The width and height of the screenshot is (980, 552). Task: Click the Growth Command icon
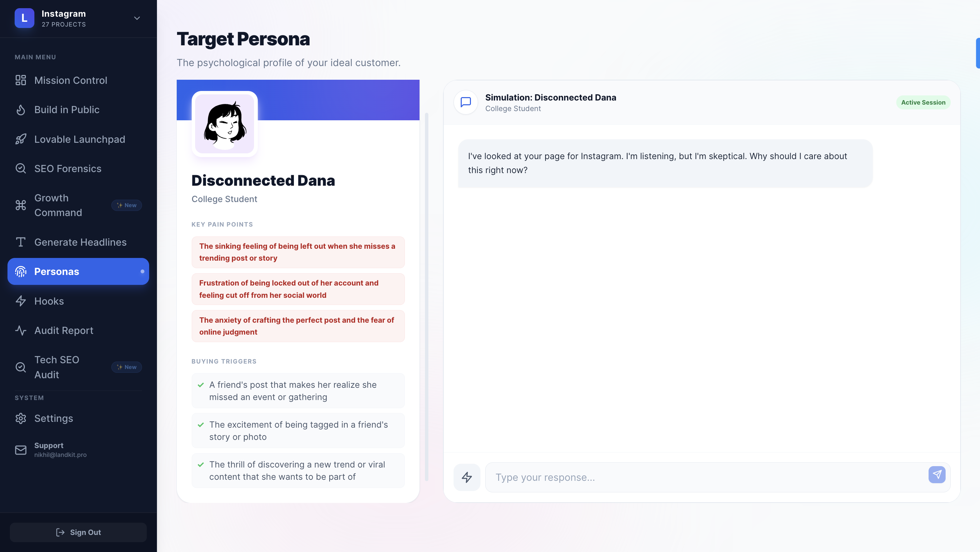20,205
